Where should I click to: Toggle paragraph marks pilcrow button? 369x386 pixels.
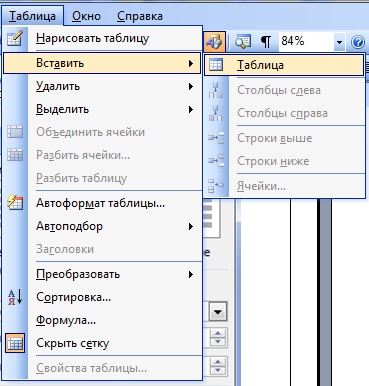[266, 42]
